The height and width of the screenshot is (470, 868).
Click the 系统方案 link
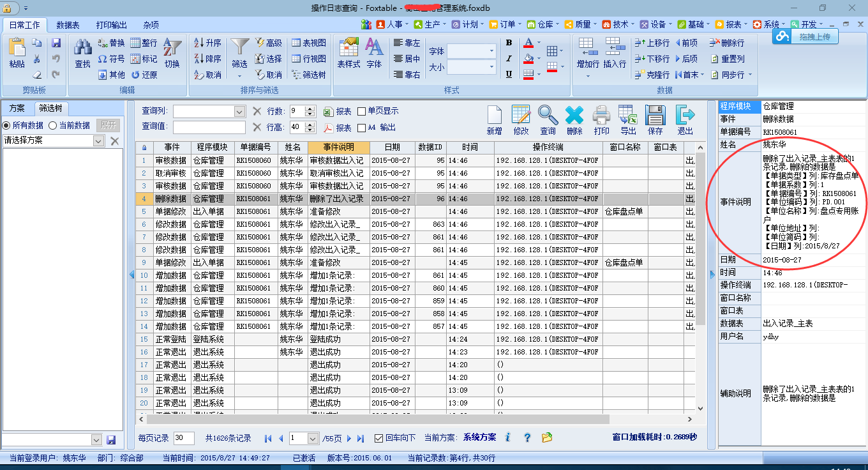pyautogui.click(x=479, y=437)
